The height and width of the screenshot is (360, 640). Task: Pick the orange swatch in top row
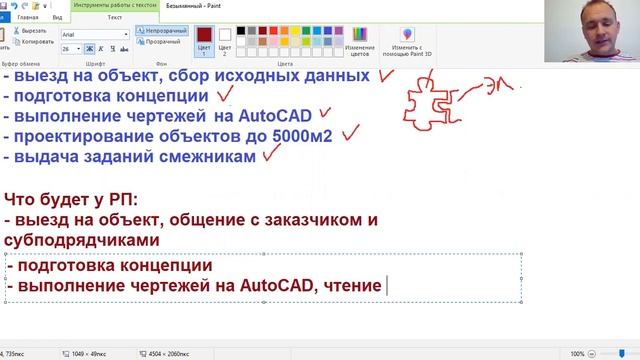click(284, 31)
